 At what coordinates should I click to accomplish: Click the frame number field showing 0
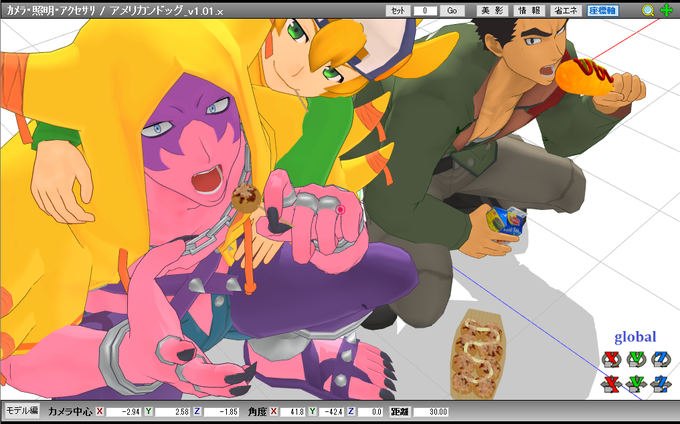point(425,10)
